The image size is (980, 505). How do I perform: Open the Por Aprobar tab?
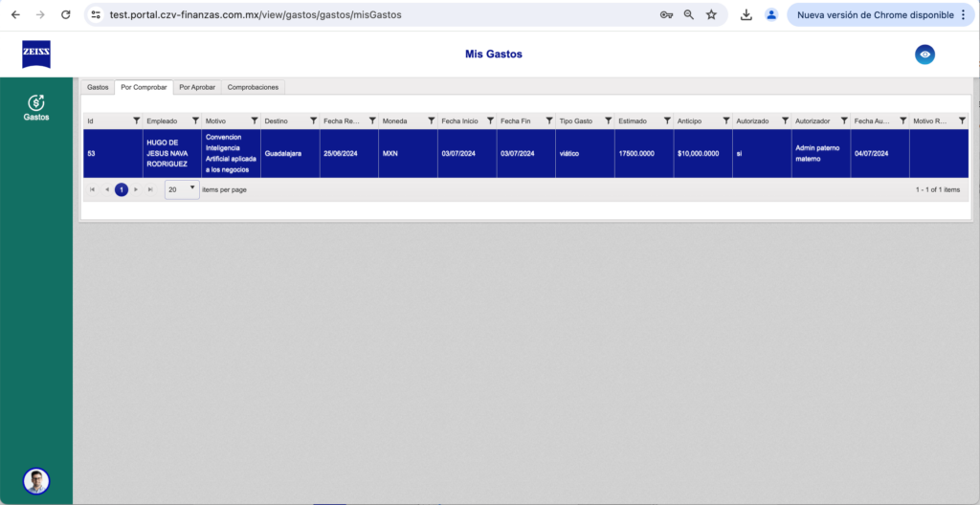pos(197,87)
